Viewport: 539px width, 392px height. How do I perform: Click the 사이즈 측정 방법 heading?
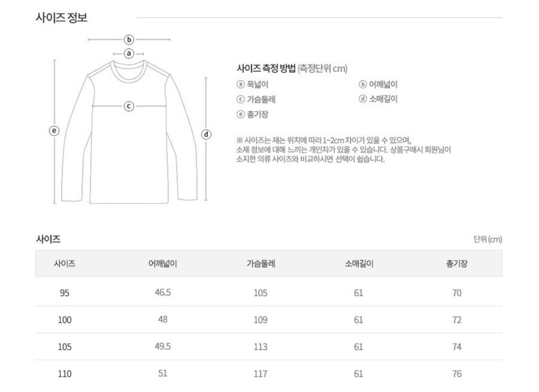(x=266, y=68)
